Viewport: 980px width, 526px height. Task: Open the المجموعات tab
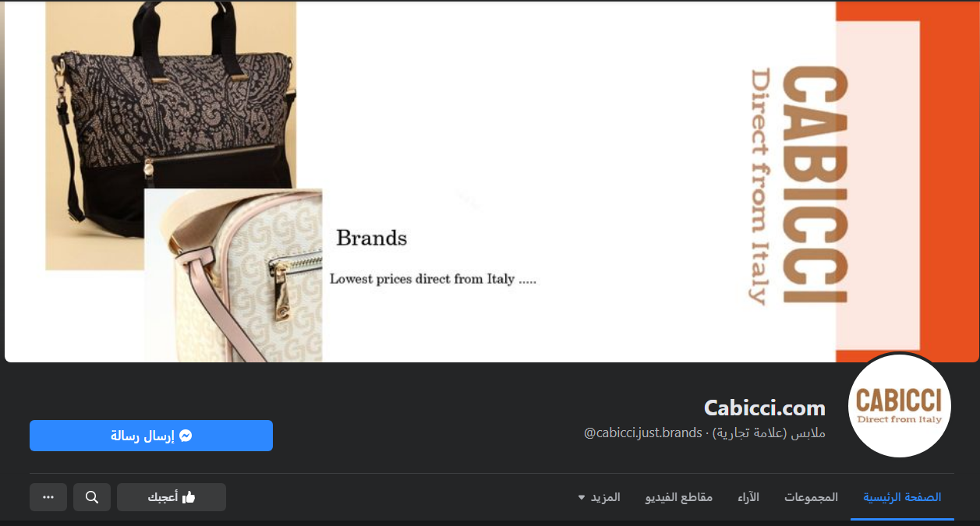click(x=811, y=497)
